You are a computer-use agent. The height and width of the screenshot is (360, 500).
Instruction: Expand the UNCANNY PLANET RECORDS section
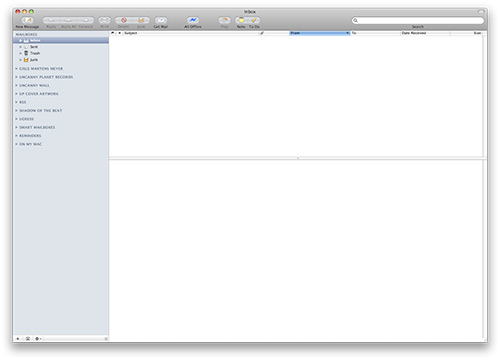(x=16, y=77)
